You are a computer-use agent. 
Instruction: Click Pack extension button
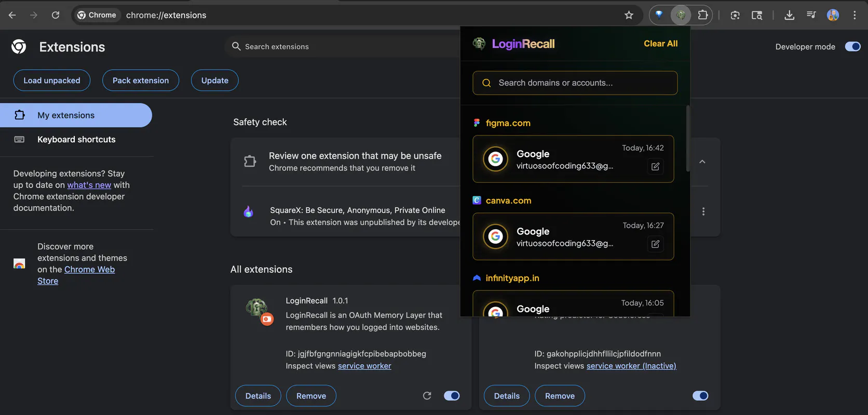point(141,80)
